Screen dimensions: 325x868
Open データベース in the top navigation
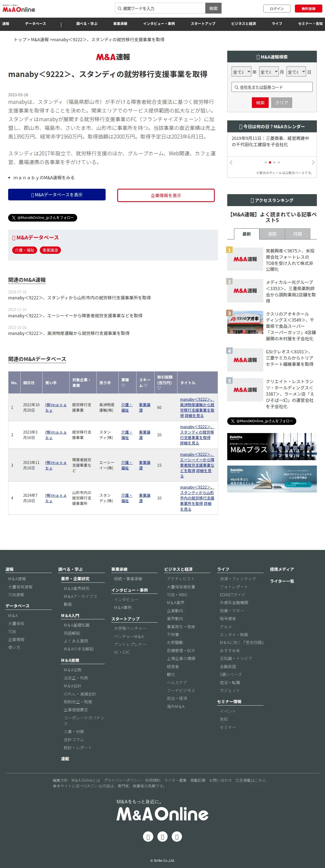pos(35,24)
